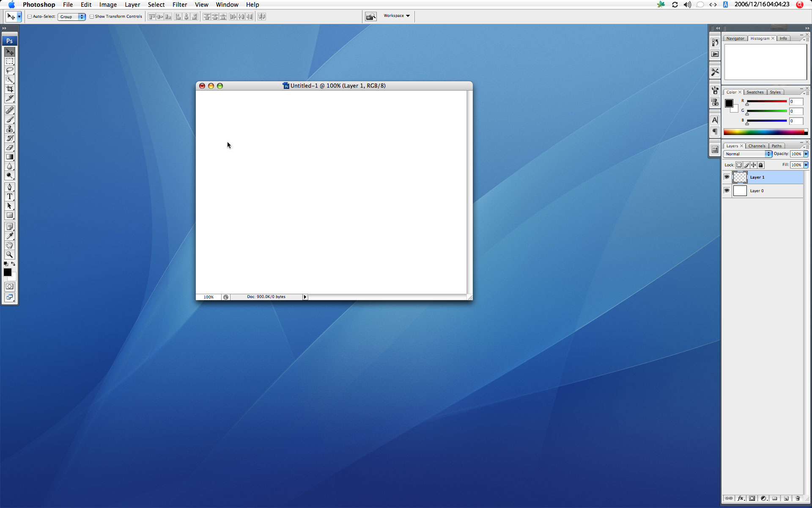Click the default colors icon in toolbox

coord(6,264)
